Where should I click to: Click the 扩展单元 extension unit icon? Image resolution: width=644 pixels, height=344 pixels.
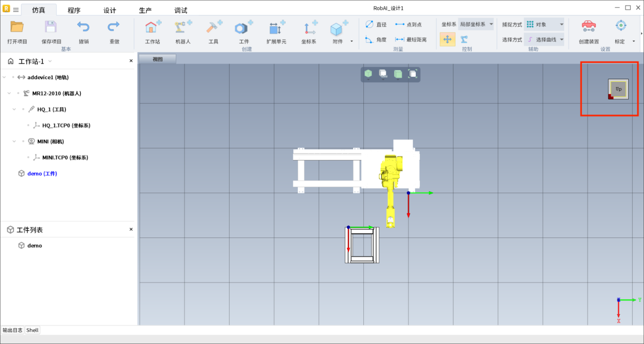tap(277, 28)
